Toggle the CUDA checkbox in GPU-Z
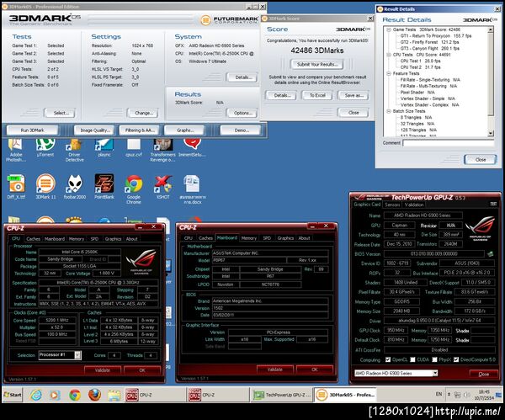 (x=412, y=359)
